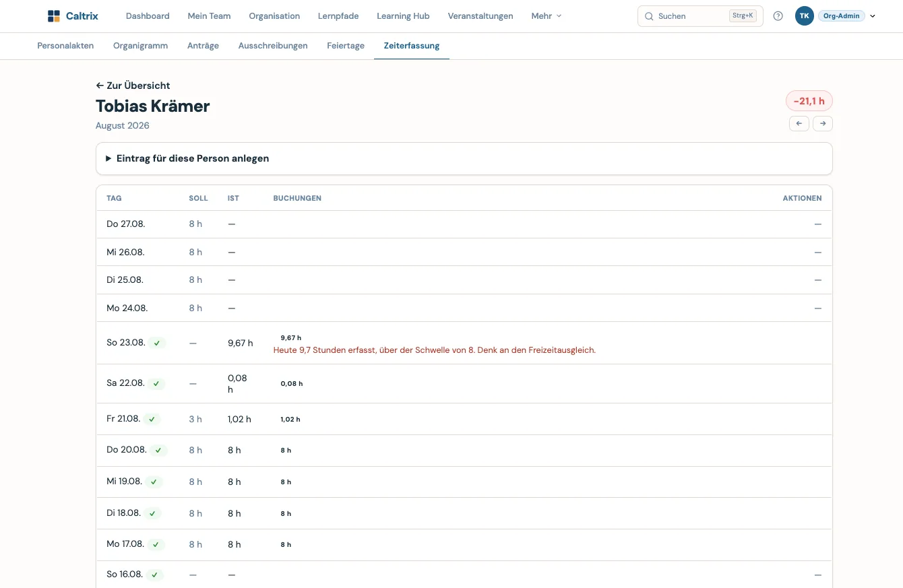Image resolution: width=903 pixels, height=588 pixels.
Task: Click the 'Zur Übersicht' back link
Action: click(x=133, y=86)
